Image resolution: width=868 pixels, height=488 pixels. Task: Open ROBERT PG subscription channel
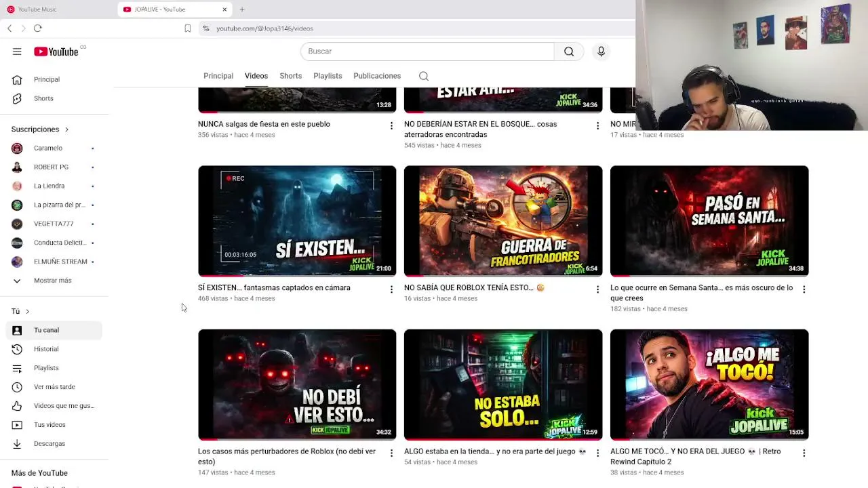click(54, 167)
